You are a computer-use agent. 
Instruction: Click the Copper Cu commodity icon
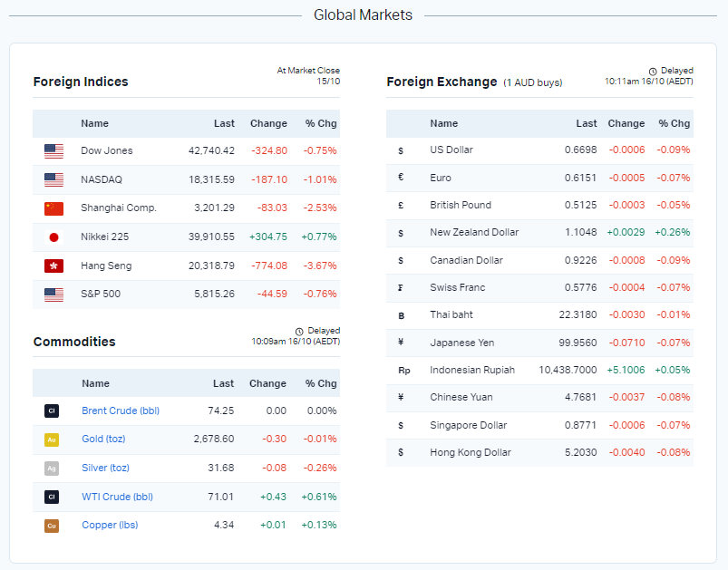(x=52, y=526)
